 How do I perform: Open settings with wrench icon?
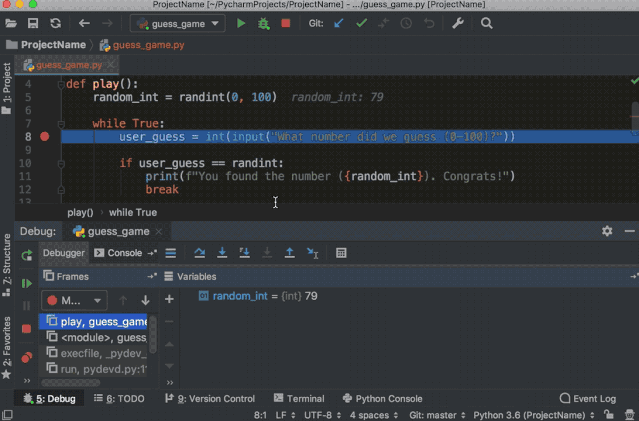point(458,23)
